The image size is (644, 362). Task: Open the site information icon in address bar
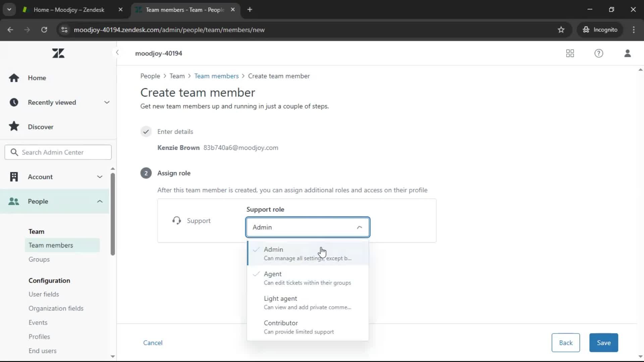click(x=64, y=30)
